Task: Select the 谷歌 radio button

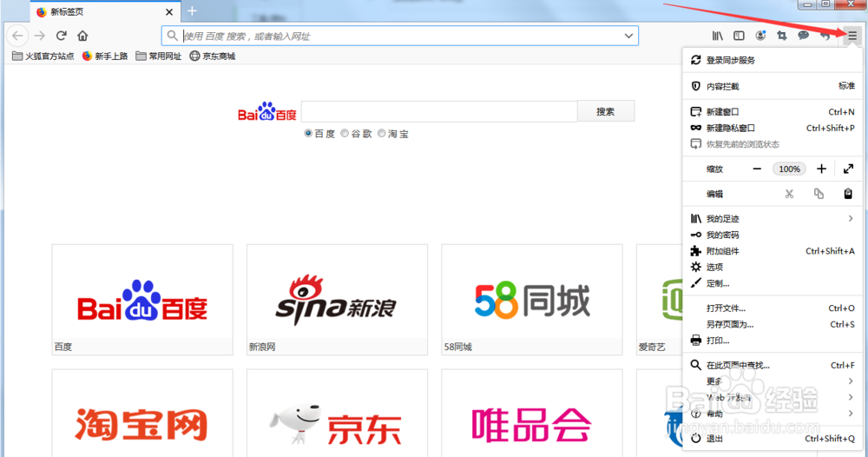Action: (x=345, y=134)
